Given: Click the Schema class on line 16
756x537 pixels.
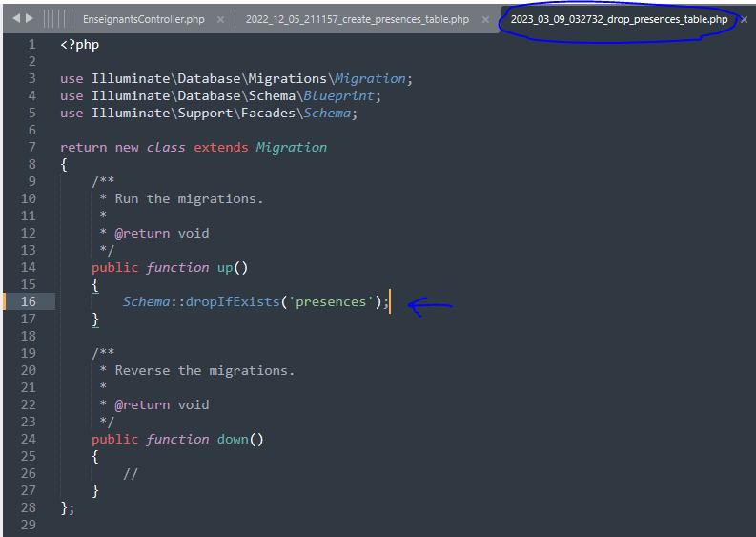Looking at the screenshot, I should pos(146,302).
